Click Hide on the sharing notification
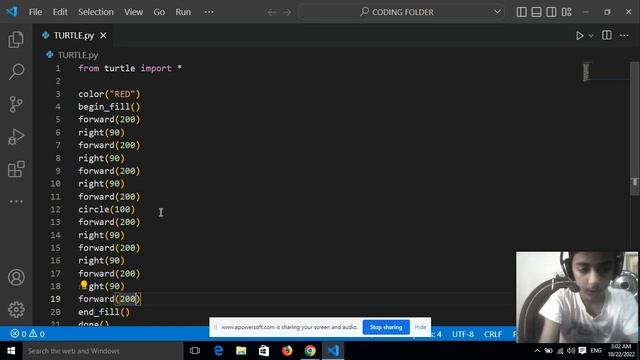Viewport: 640px width, 360px height. [x=420, y=327]
